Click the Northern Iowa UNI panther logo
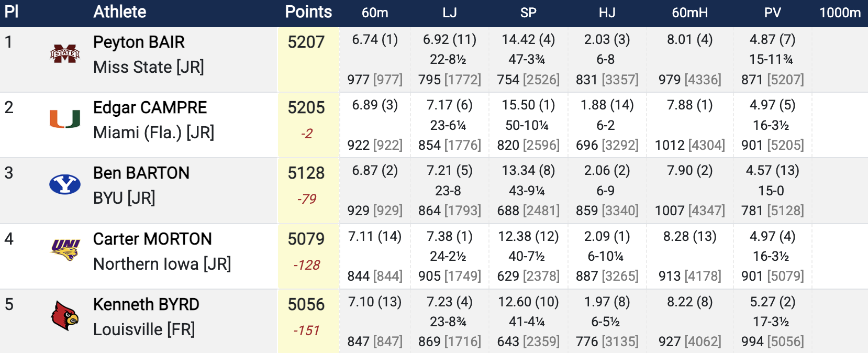This screenshot has height=353, width=868. 65,250
